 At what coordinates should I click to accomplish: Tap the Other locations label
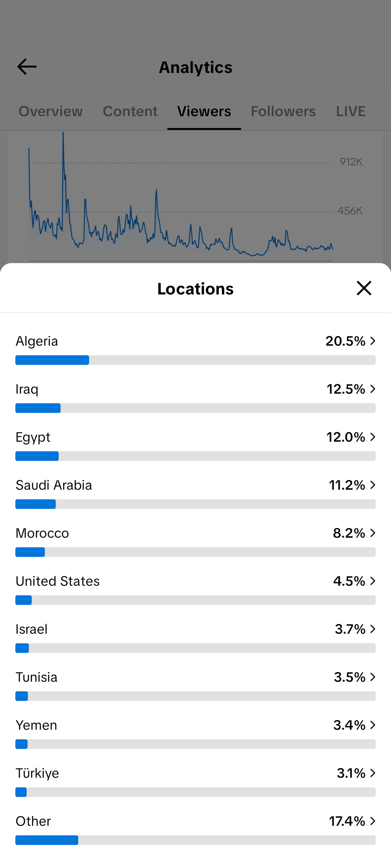pyautogui.click(x=33, y=821)
